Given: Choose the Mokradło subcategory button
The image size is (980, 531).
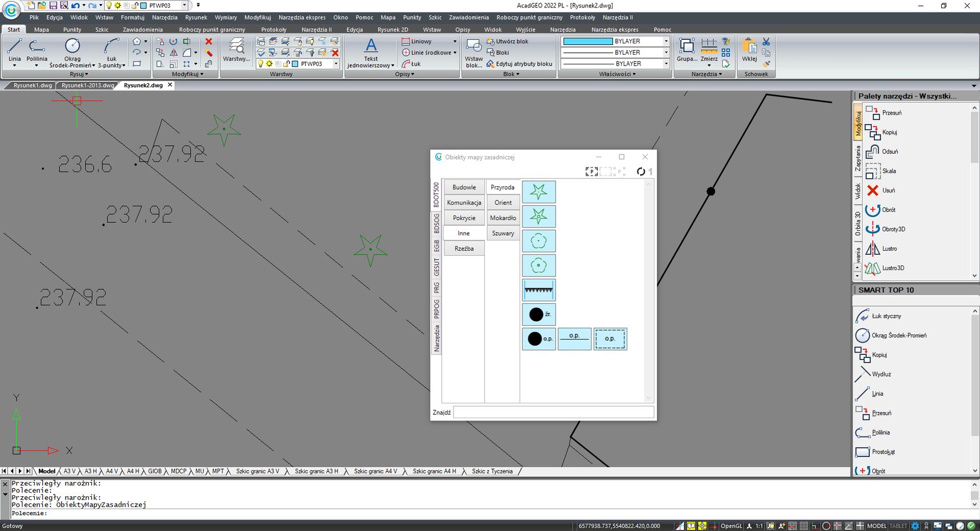Looking at the screenshot, I should pyautogui.click(x=503, y=218).
